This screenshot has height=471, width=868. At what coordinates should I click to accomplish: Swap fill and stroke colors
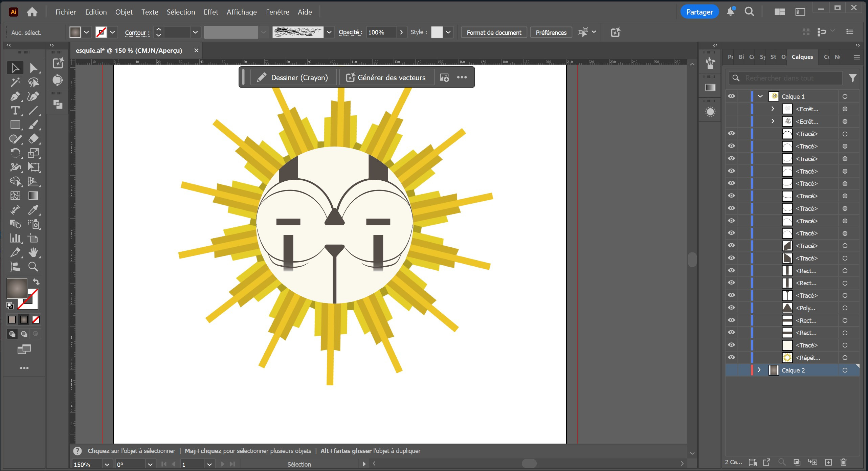36,282
